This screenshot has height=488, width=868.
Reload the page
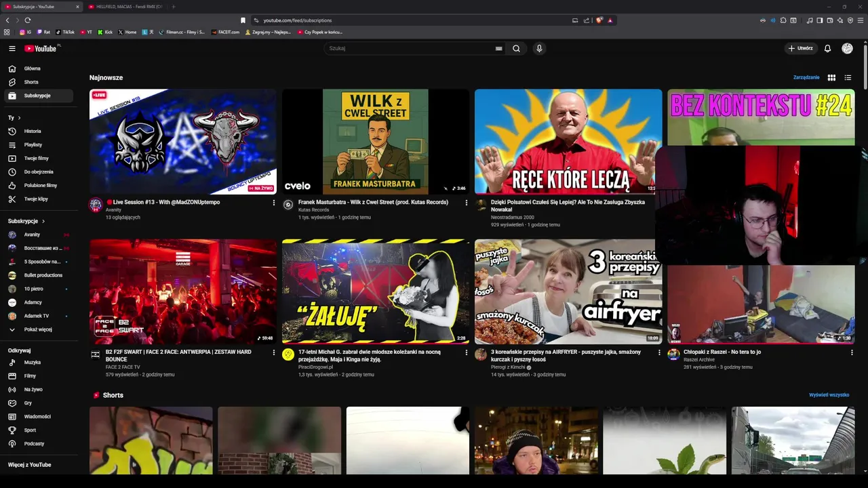[x=28, y=20]
